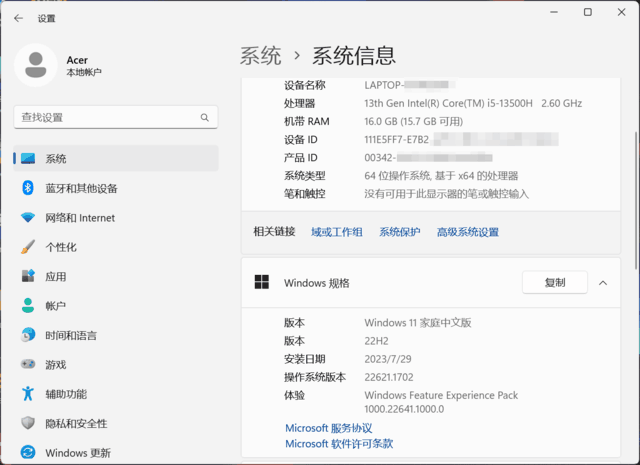The image size is (640, 465).
Task: Open the 应用 settings page
Action: (x=116, y=276)
